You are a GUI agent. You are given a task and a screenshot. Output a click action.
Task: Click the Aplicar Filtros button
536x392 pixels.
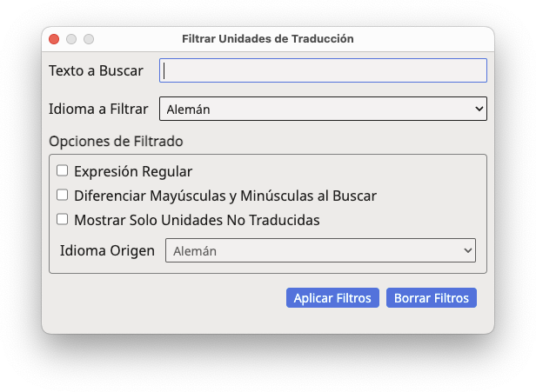coord(332,298)
